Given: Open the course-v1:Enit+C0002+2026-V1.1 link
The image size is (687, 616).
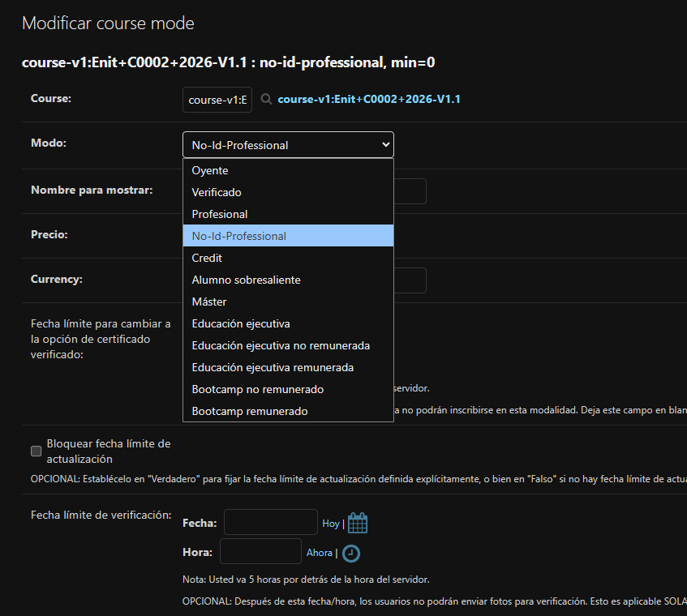Looking at the screenshot, I should 369,100.
